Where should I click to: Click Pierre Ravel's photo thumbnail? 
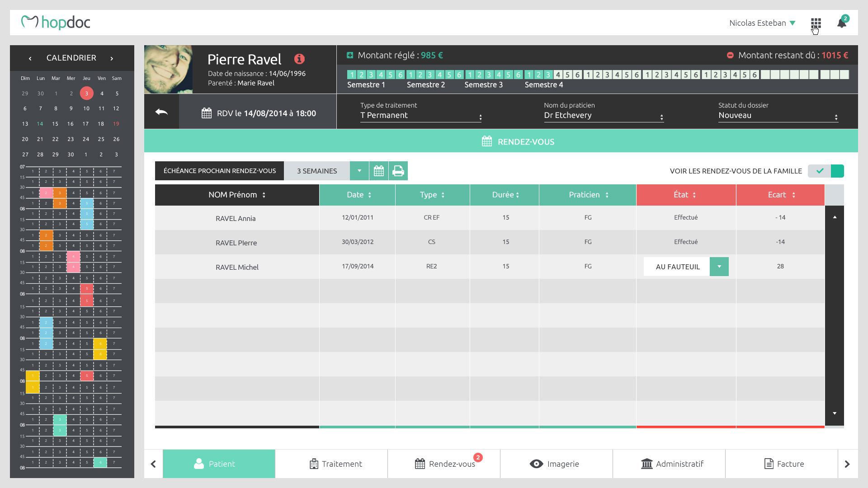tap(168, 69)
